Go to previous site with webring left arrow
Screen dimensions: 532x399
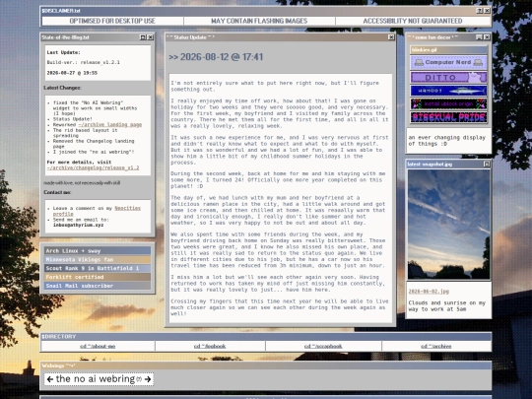pos(50,379)
